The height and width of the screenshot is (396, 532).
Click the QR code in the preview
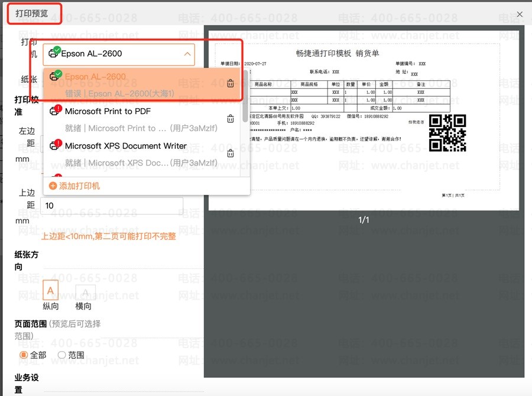(447, 133)
